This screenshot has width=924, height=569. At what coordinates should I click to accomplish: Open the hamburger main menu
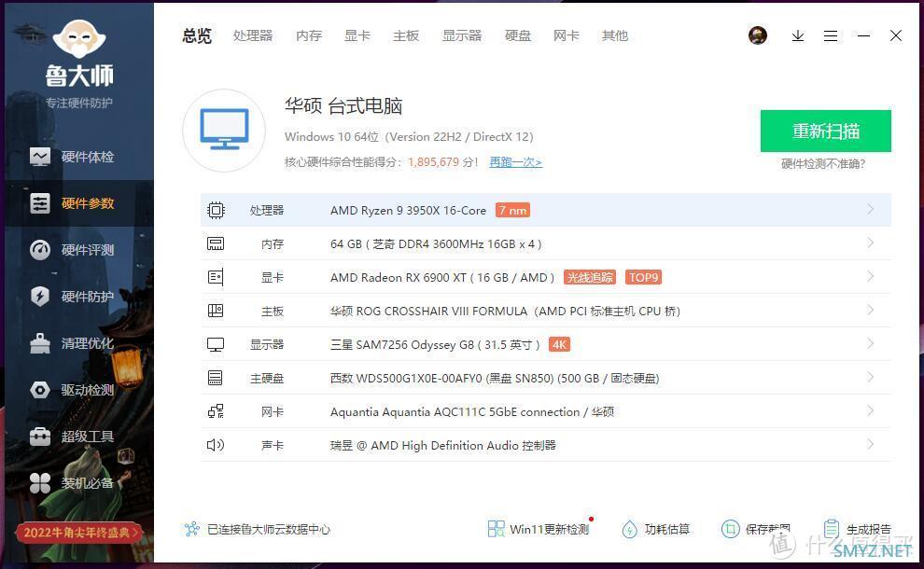point(831,36)
